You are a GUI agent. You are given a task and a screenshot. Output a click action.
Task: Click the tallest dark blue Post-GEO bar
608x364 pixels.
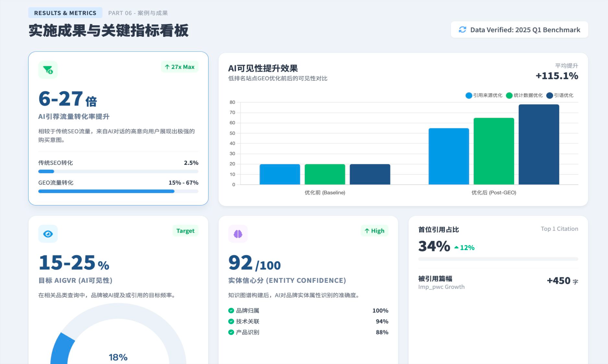(539, 145)
